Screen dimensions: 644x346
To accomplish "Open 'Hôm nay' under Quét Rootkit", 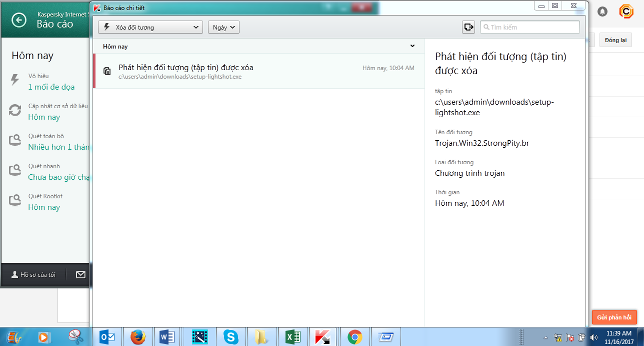I will point(44,207).
